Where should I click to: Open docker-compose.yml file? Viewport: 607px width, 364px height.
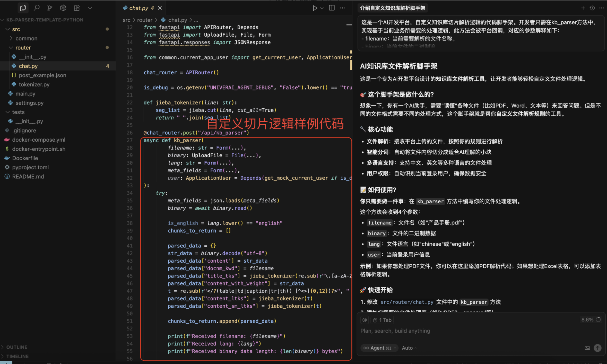coord(39,140)
